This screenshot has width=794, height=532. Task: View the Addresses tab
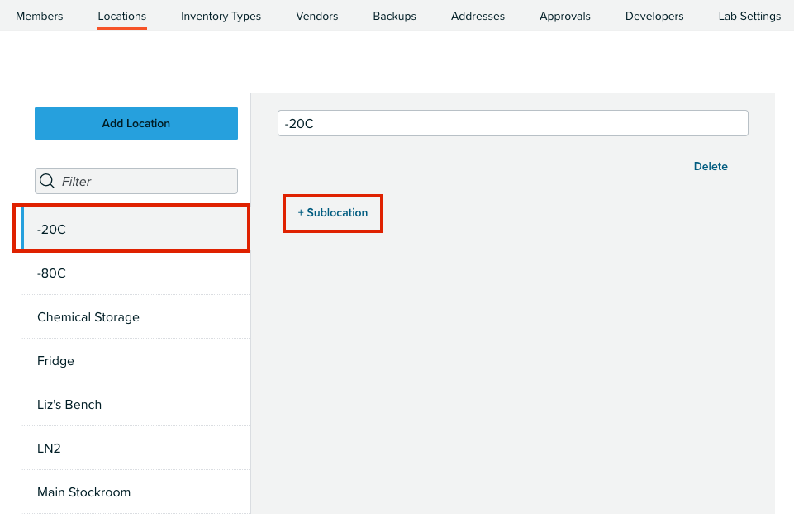tap(478, 17)
